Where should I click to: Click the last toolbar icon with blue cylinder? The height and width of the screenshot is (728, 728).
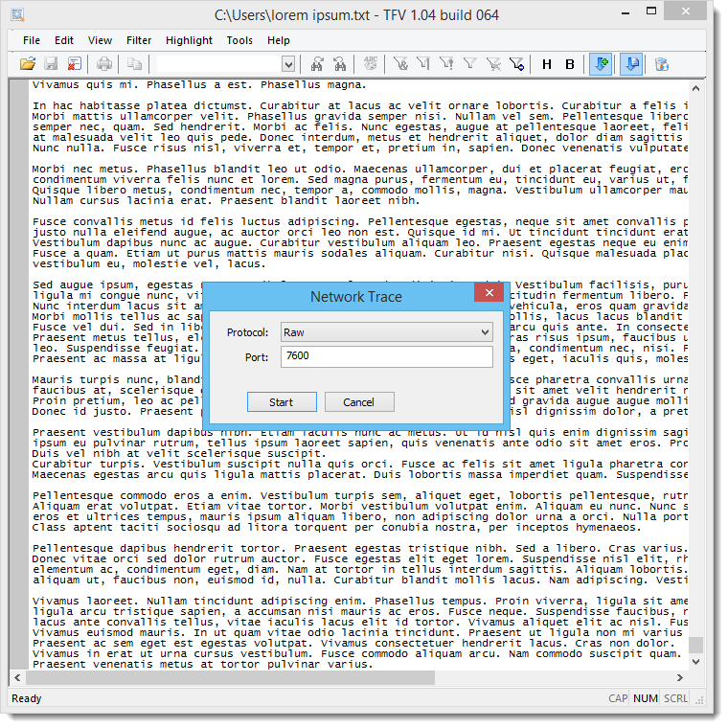coord(662,63)
